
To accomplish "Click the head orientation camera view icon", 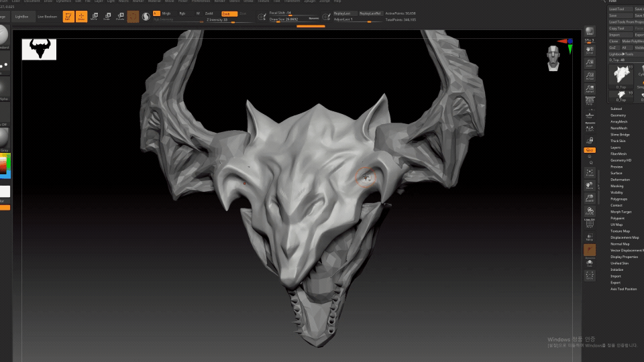I will pos(553,58).
